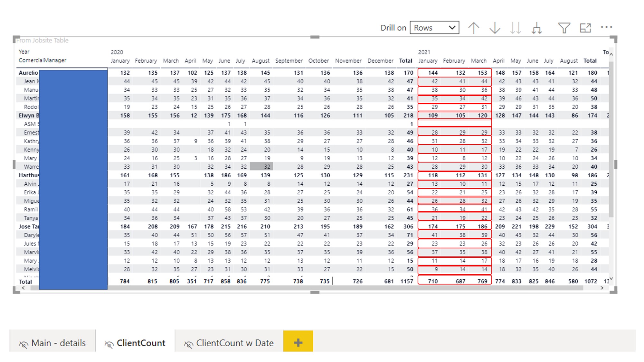
Task: Click the November column header
Action: (x=348, y=60)
